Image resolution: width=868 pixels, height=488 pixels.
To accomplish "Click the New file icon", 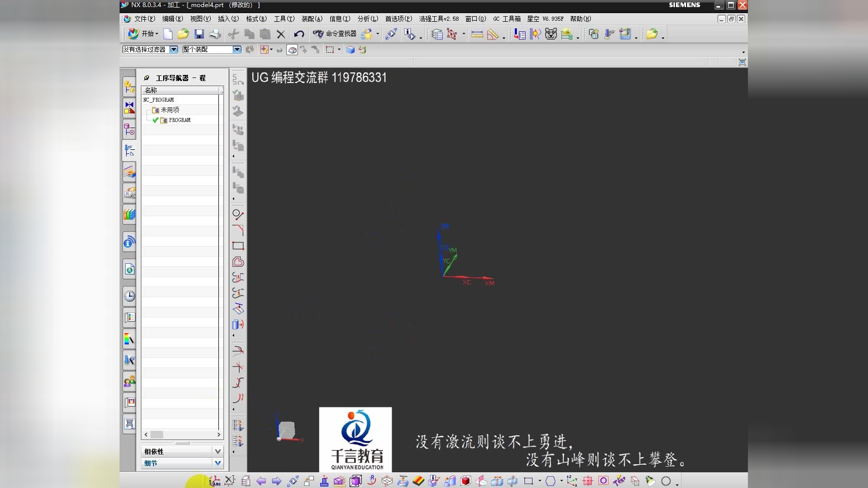I will coord(168,34).
